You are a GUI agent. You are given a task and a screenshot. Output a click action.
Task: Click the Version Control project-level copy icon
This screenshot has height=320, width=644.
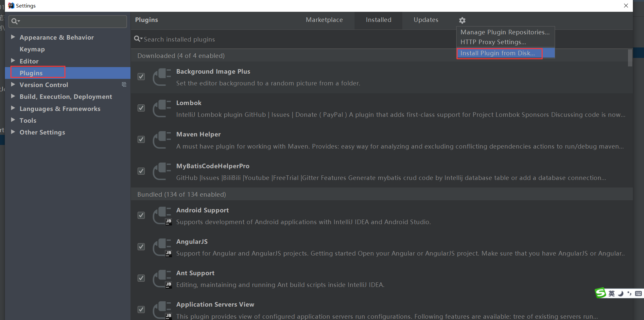point(124,84)
